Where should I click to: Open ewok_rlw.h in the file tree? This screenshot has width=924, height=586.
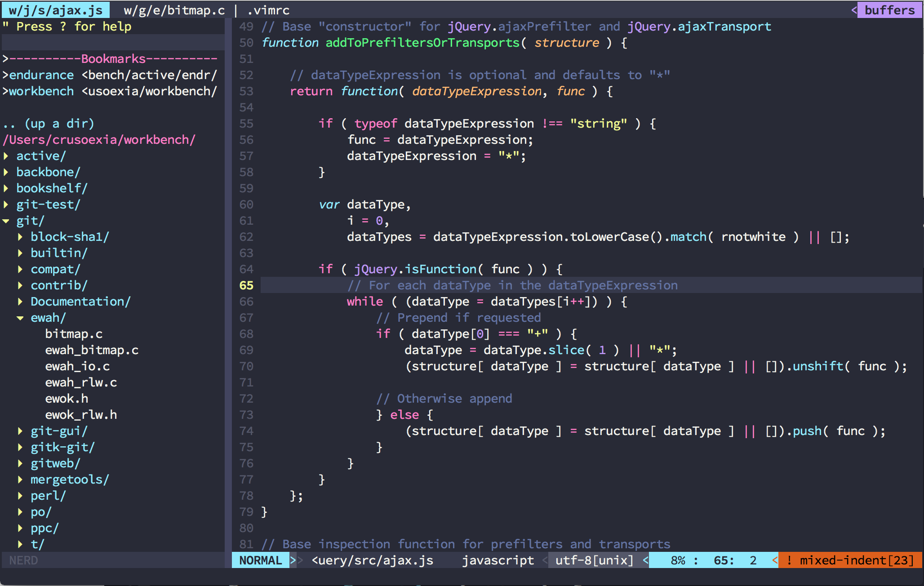81,415
